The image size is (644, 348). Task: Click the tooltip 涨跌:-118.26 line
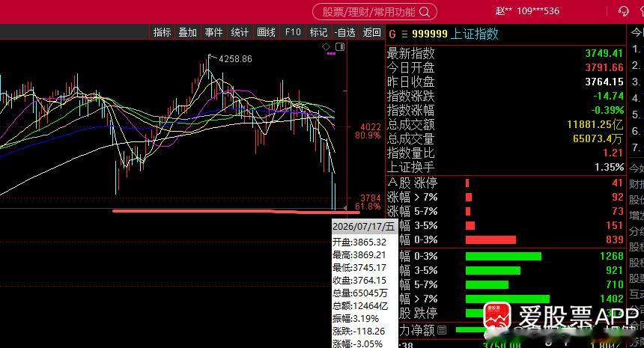coord(359,332)
